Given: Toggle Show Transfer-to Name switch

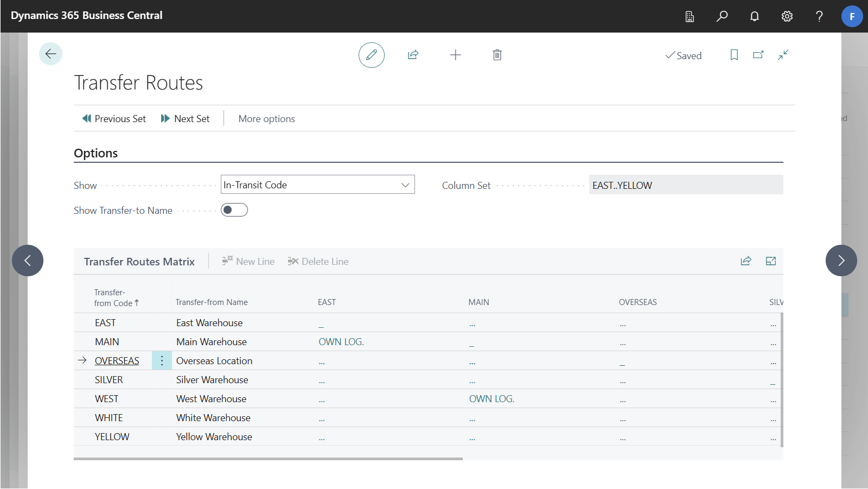Looking at the screenshot, I should [234, 210].
